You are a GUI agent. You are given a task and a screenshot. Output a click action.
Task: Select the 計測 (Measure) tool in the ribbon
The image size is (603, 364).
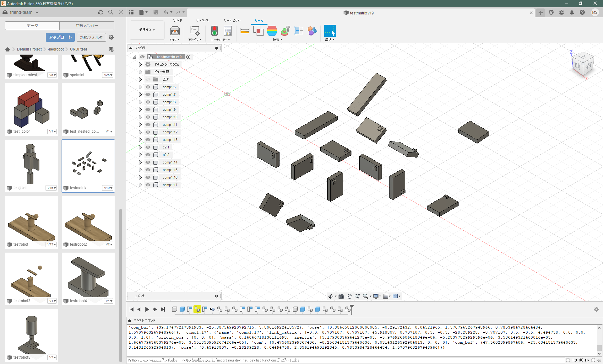245,31
